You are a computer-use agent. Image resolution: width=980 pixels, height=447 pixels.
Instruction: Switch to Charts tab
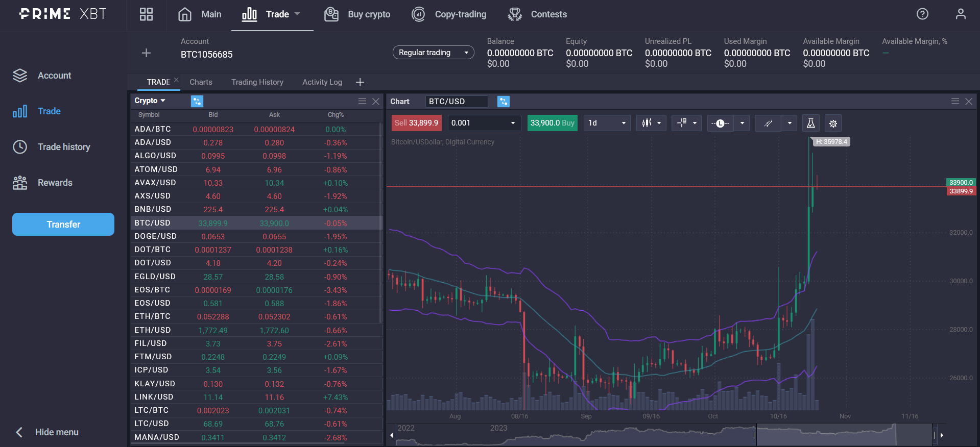tap(201, 82)
